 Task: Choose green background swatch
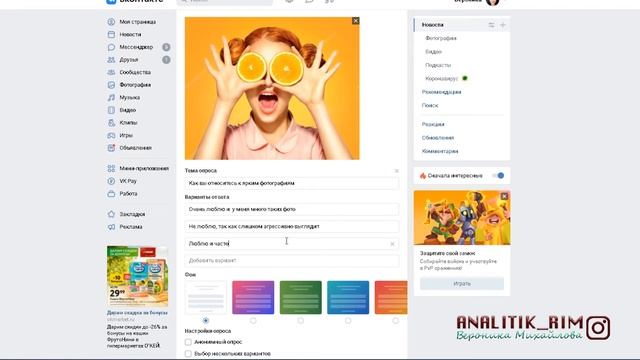pyautogui.click(x=300, y=298)
